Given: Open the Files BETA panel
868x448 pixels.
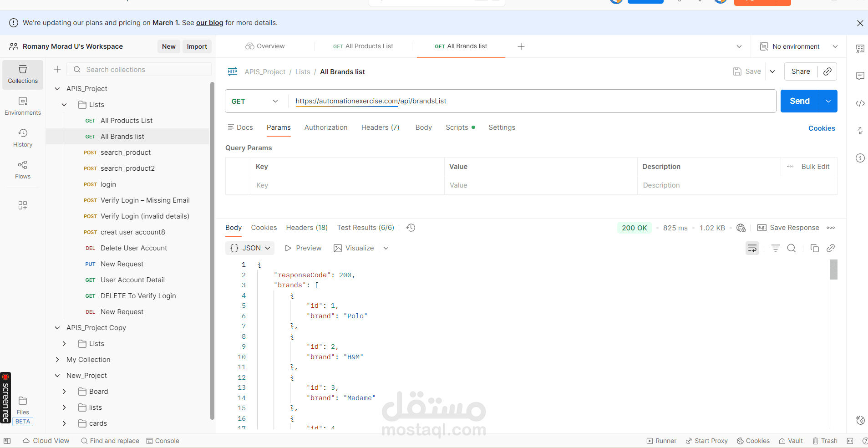Looking at the screenshot, I should pyautogui.click(x=23, y=411).
